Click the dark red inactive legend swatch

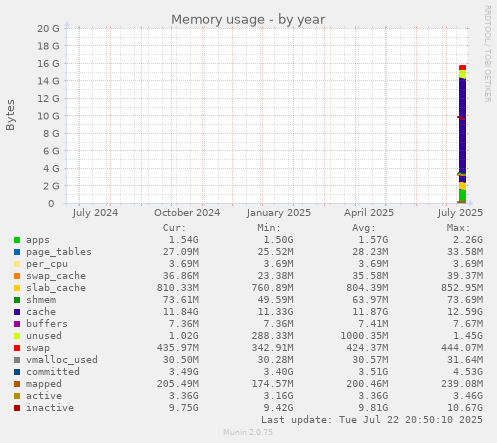(x=17, y=408)
